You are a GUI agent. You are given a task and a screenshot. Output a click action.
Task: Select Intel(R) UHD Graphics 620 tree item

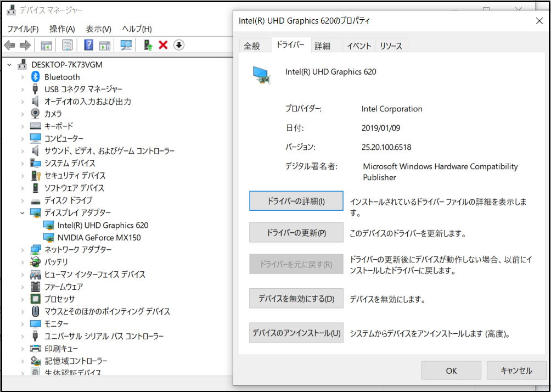103,225
